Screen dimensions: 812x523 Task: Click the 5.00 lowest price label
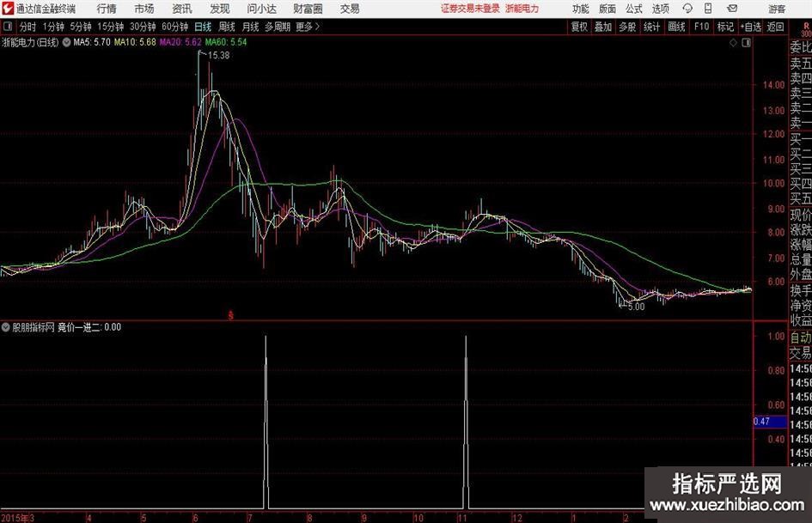[636, 307]
